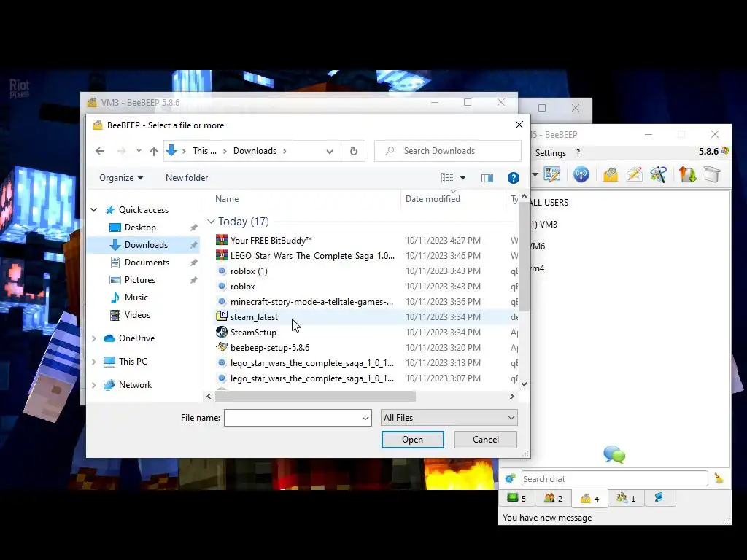The image size is (747, 560).
Task: Click the File name input box
Action: coord(298,418)
